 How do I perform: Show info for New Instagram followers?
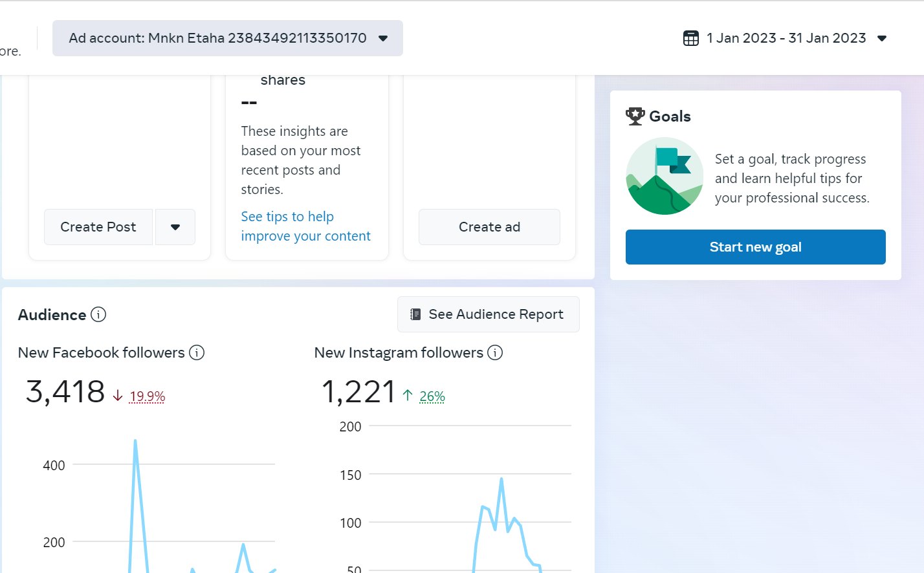(495, 352)
